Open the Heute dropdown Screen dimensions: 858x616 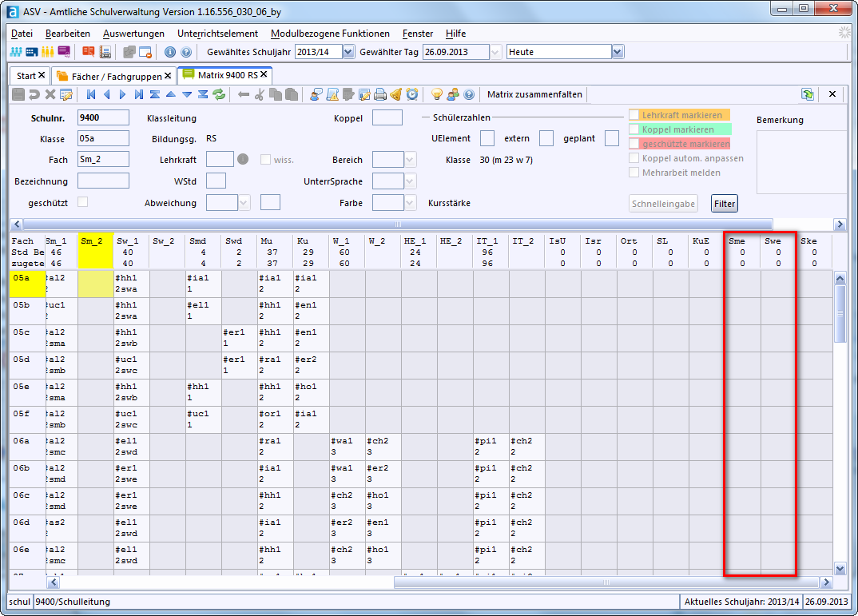618,52
